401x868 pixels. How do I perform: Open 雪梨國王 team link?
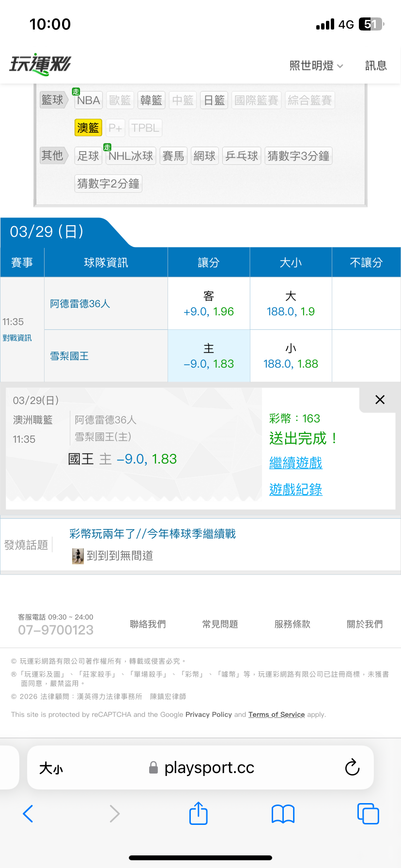pyautogui.click(x=69, y=356)
